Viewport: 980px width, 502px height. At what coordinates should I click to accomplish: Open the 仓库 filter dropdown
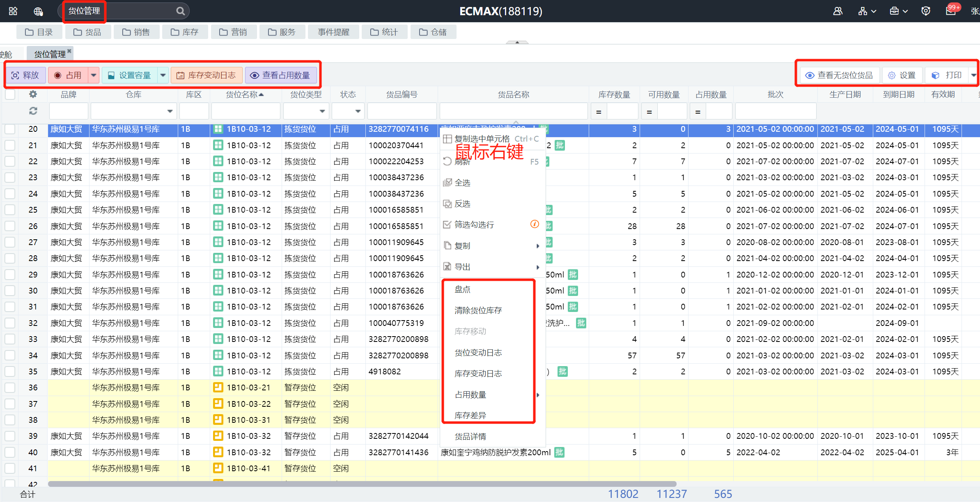coord(170,111)
